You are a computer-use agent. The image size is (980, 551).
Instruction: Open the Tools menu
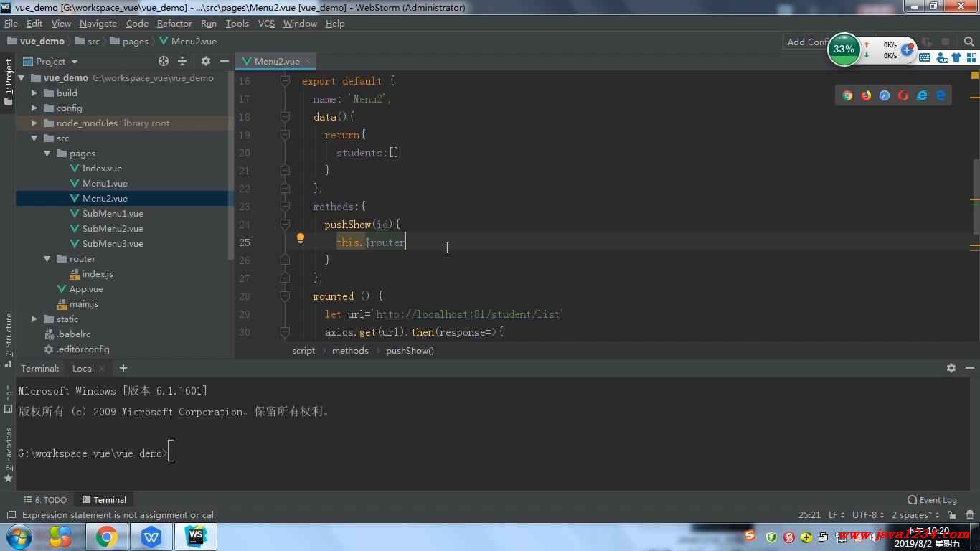point(237,24)
